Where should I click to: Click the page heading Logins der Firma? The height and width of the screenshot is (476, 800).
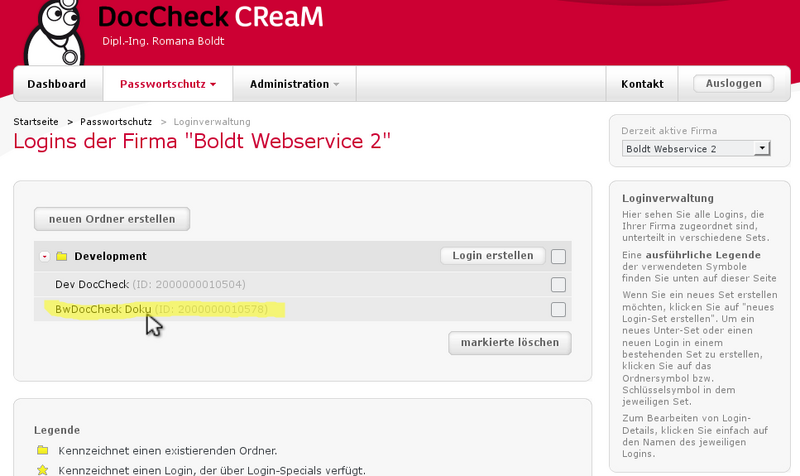pos(202,141)
